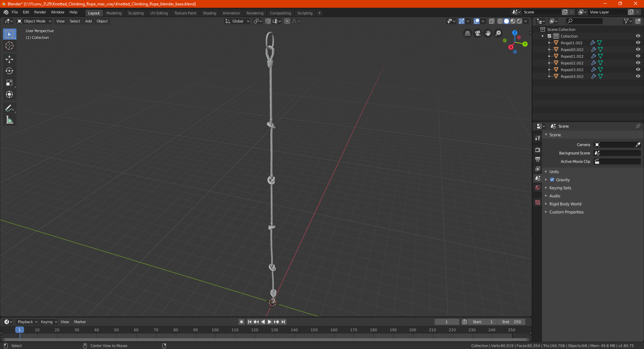Open the File menu
This screenshot has height=349, width=644.
click(15, 12)
